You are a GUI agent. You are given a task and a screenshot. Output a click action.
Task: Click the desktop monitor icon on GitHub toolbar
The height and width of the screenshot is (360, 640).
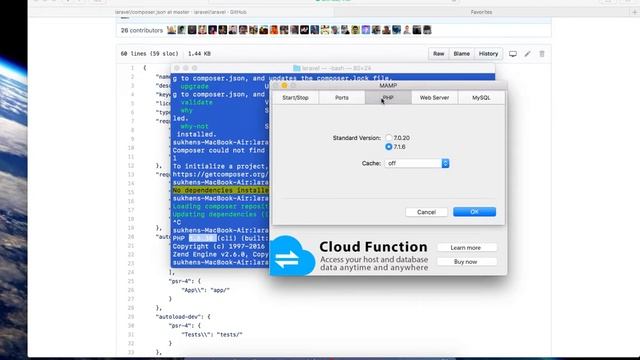513,53
